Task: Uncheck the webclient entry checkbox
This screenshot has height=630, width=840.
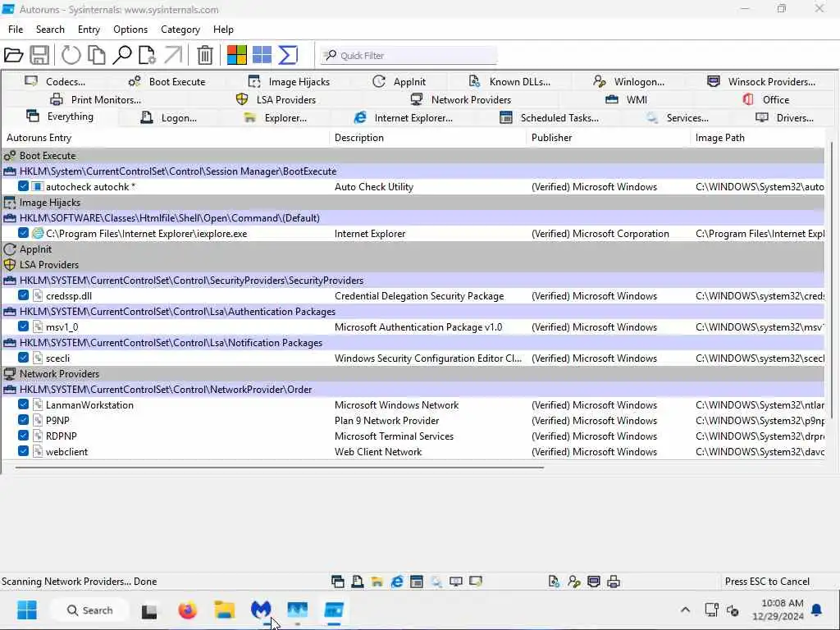Action: coord(23,451)
